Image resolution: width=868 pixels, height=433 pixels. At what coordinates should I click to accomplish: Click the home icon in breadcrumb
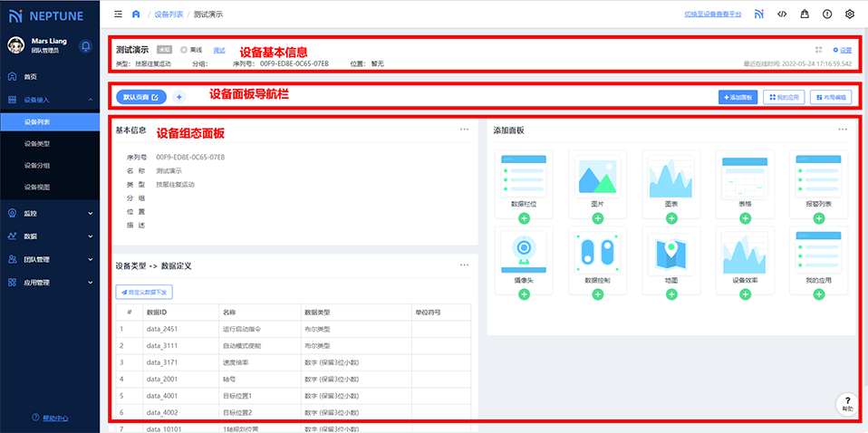click(x=136, y=14)
